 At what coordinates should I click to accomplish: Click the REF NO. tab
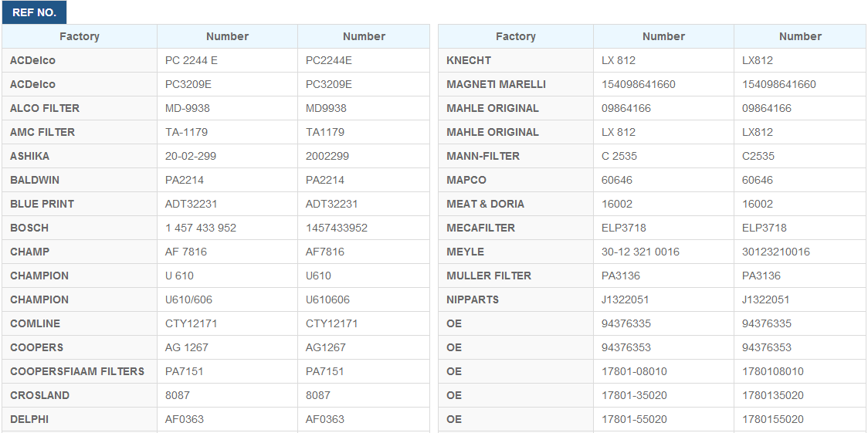(35, 12)
